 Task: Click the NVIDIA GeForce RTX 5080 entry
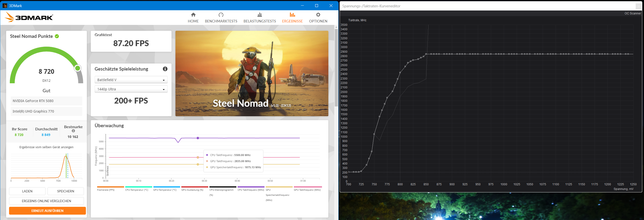click(46, 101)
